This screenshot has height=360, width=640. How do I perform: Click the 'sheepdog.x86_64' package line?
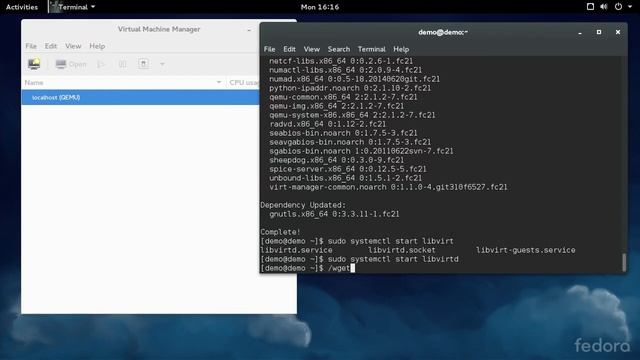[x=336, y=160]
